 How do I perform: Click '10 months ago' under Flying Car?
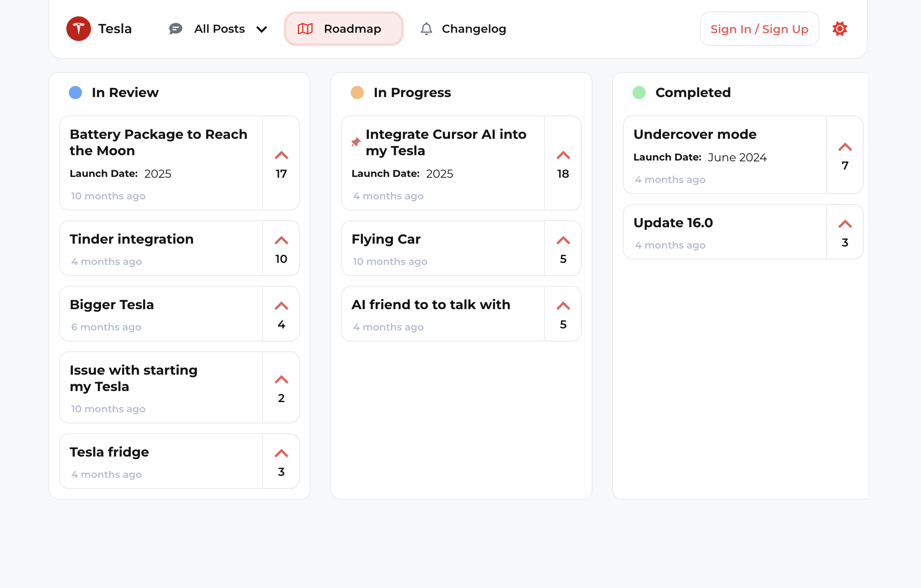click(390, 261)
